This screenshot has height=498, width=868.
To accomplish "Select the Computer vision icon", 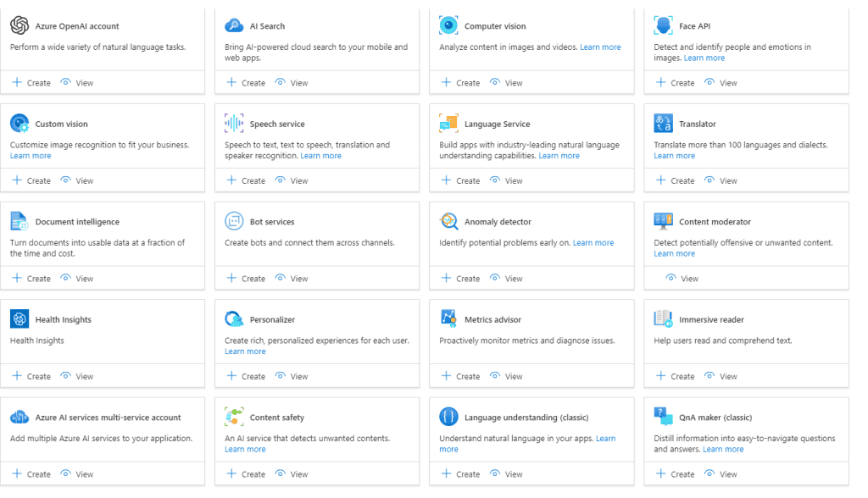I will [x=448, y=26].
